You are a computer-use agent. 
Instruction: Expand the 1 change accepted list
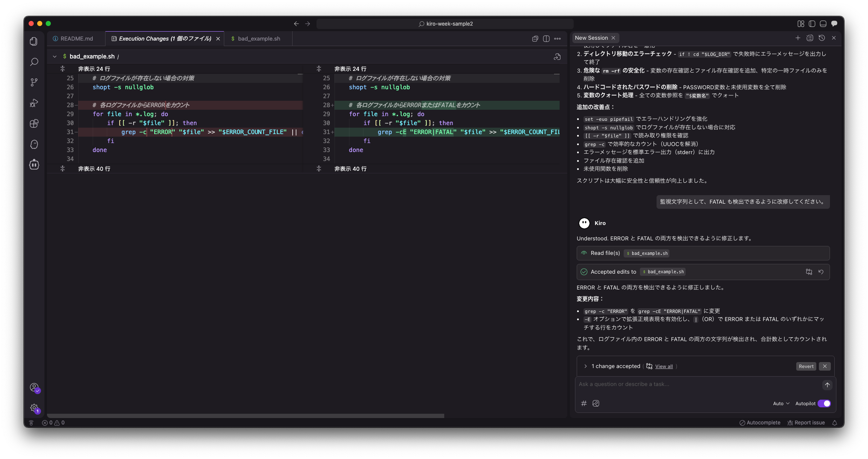click(585, 366)
